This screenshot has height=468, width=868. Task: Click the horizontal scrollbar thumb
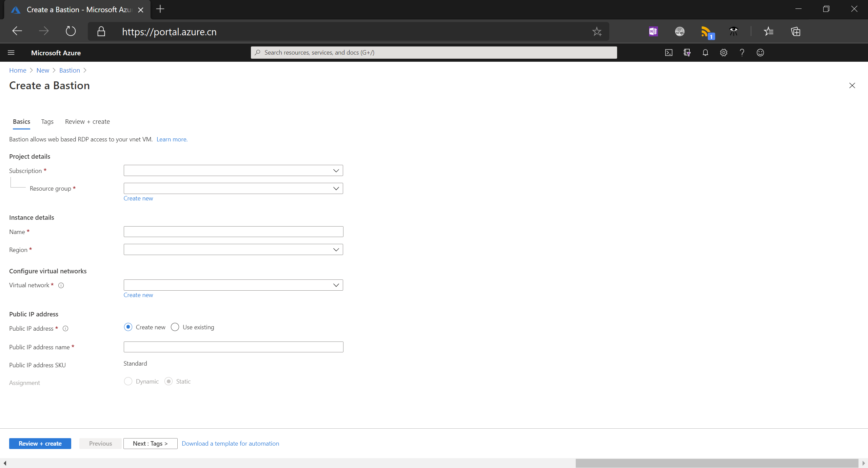[x=717, y=463]
